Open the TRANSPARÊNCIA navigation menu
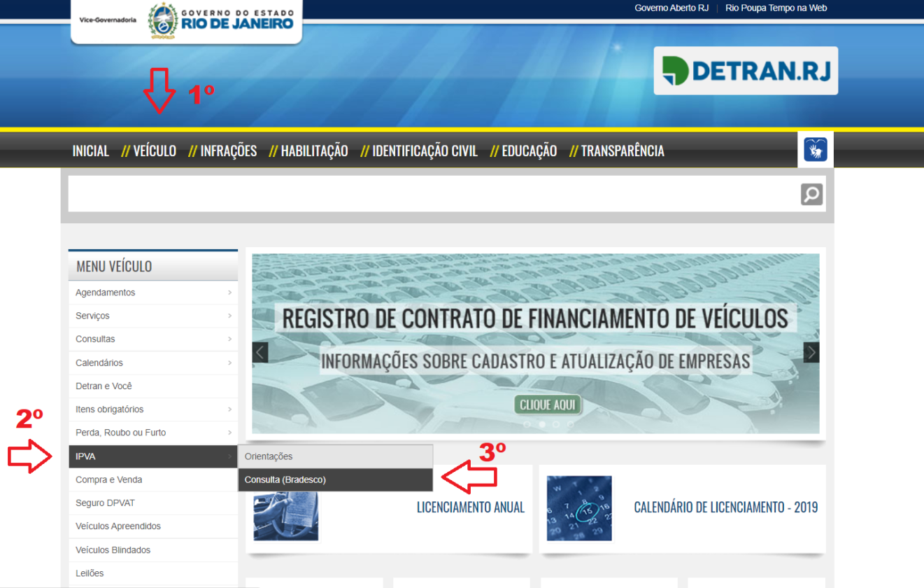The width and height of the screenshot is (924, 588). (x=623, y=150)
